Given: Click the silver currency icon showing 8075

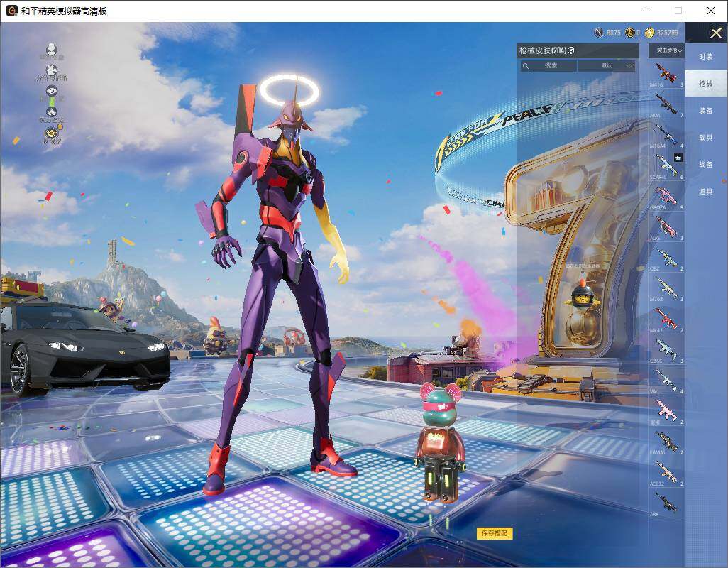Looking at the screenshot, I should 599,33.
